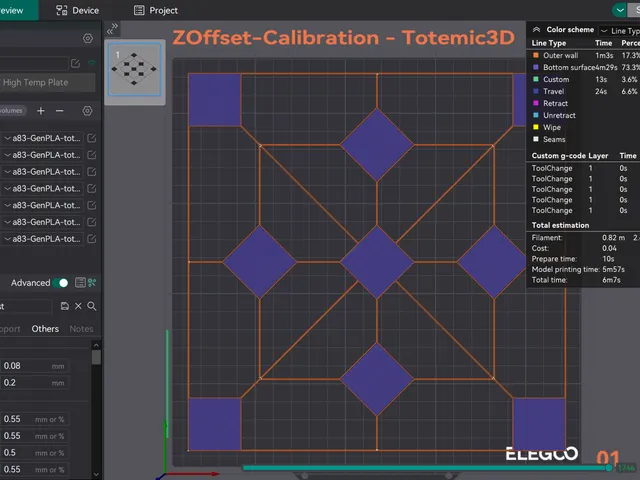Open the green dropdown arrow at top right
Image resolution: width=640 pixels, height=480 pixels.
[x=620, y=10]
